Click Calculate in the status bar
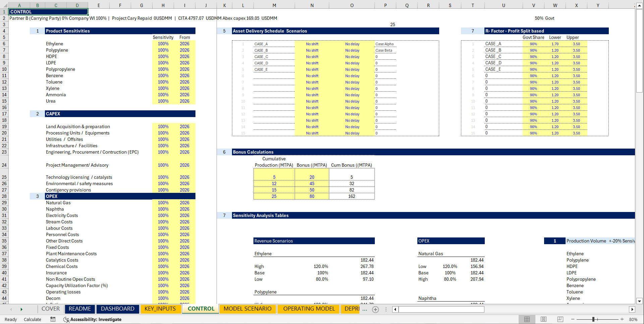Viewport: 644px width, 324px height. pos(32,319)
